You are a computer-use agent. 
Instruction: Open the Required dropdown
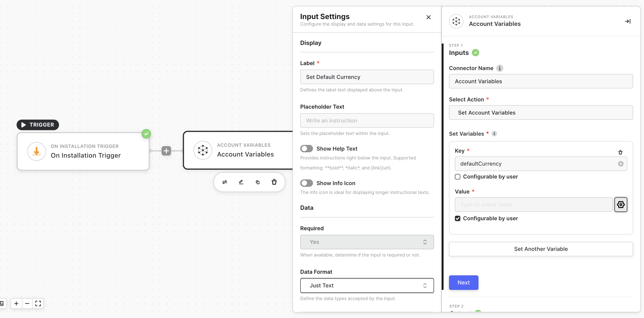pos(367,242)
